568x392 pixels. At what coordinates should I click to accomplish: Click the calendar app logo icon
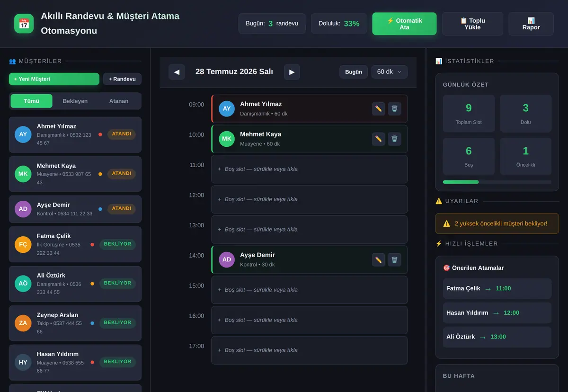(x=24, y=24)
